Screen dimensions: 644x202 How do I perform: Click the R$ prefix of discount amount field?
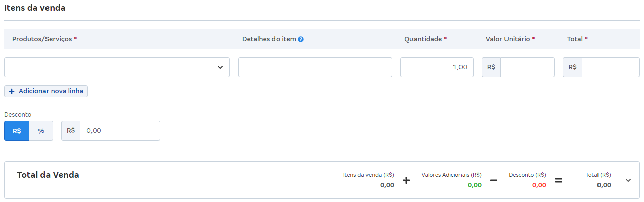[71, 131]
